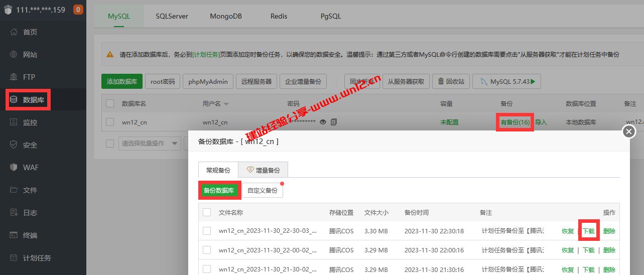Click the wn12_cn database name cell
The image size is (644, 275).
[x=134, y=122]
